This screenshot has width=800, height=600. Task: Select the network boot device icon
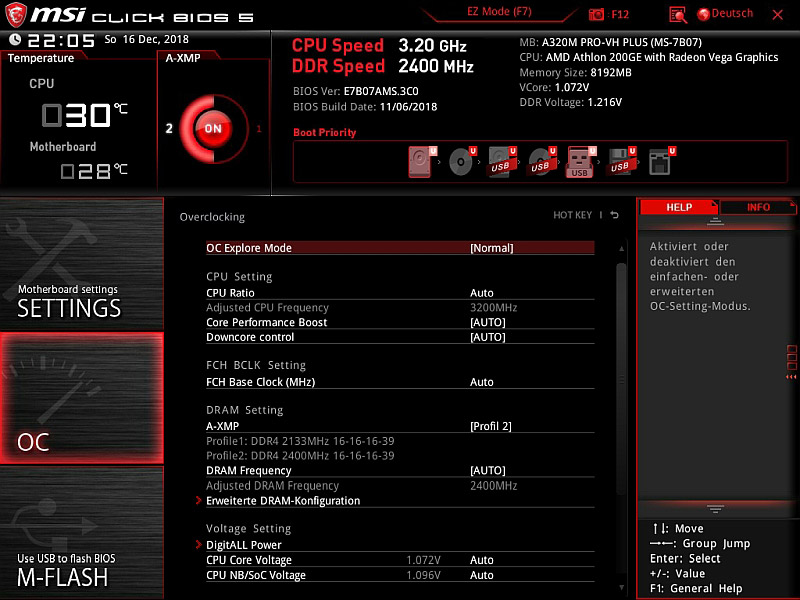click(661, 162)
